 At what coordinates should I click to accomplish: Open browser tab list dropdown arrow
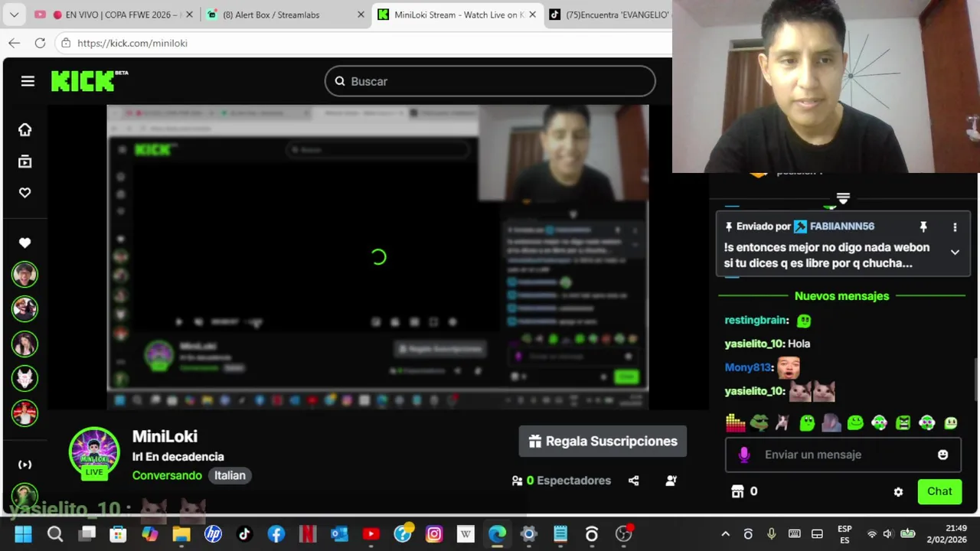[14, 15]
